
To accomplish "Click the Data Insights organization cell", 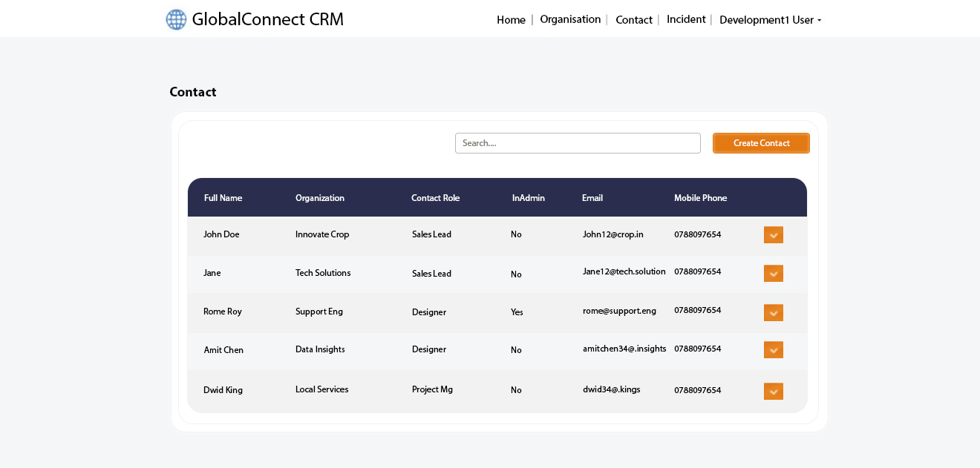I will (x=320, y=349).
